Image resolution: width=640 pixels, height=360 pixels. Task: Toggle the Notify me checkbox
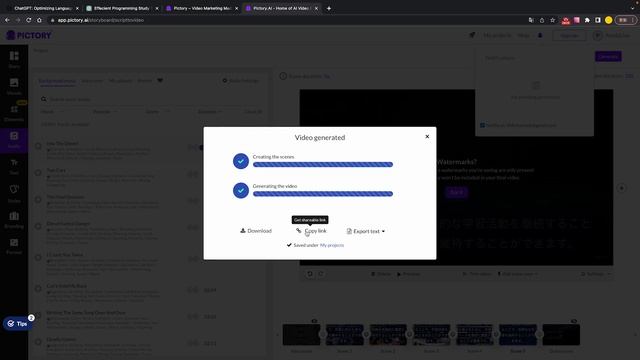tap(482, 125)
